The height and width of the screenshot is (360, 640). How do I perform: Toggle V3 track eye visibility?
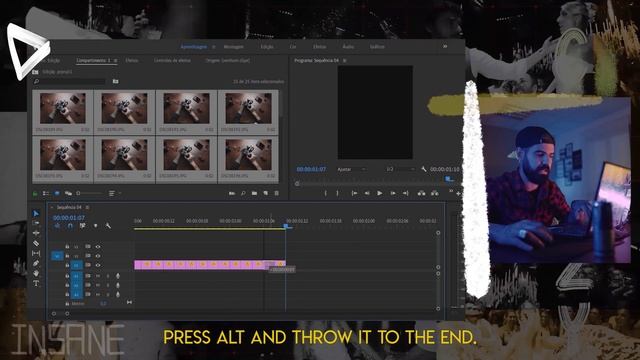[98, 247]
